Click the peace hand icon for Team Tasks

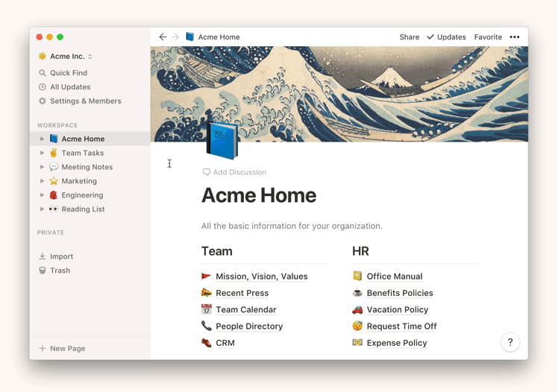54,153
